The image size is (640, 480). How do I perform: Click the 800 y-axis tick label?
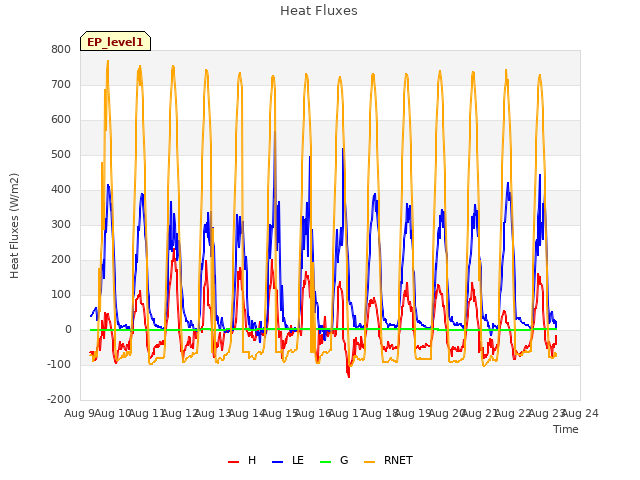click(x=61, y=49)
